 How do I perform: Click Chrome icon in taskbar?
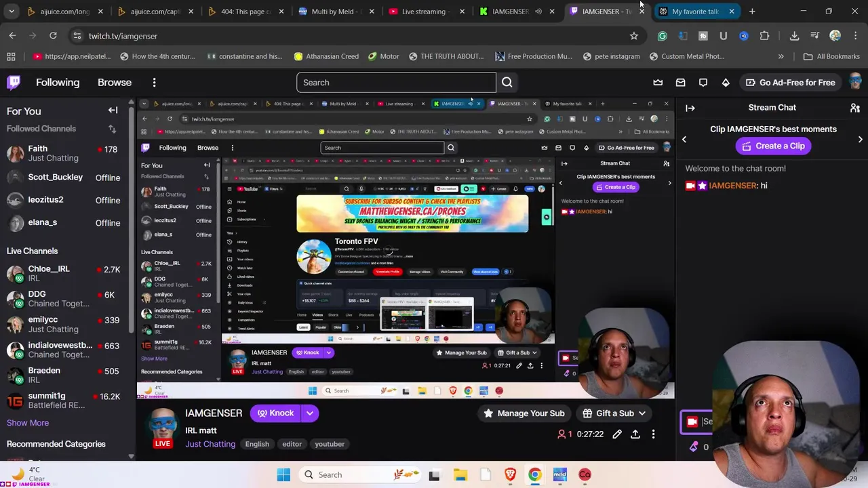(535, 474)
